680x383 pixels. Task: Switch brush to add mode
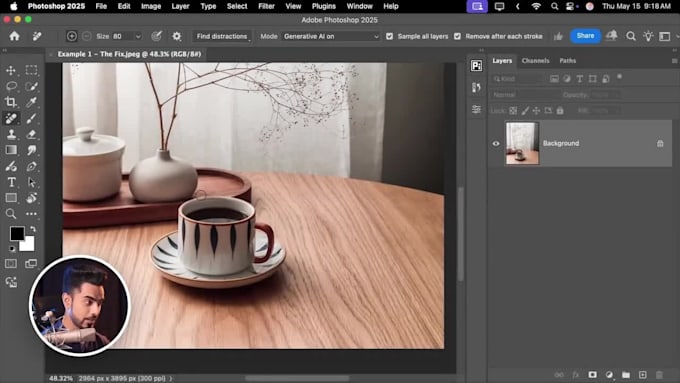(x=72, y=36)
